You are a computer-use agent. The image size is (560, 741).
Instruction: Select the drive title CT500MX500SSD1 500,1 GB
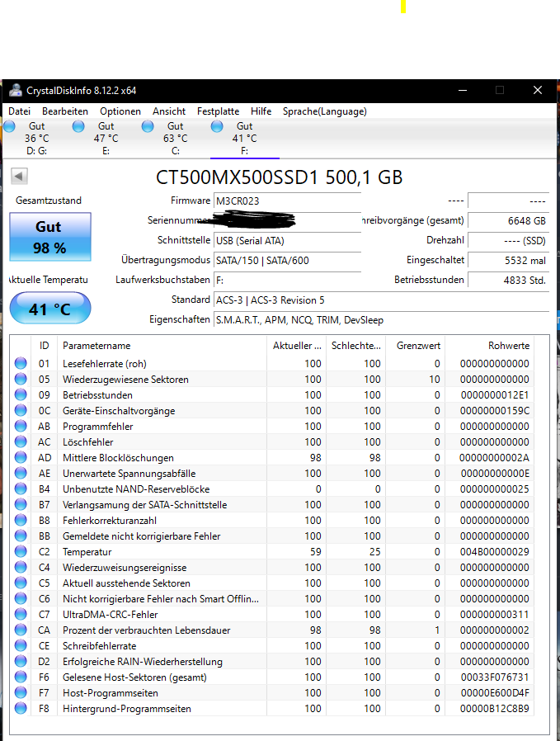click(x=279, y=177)
